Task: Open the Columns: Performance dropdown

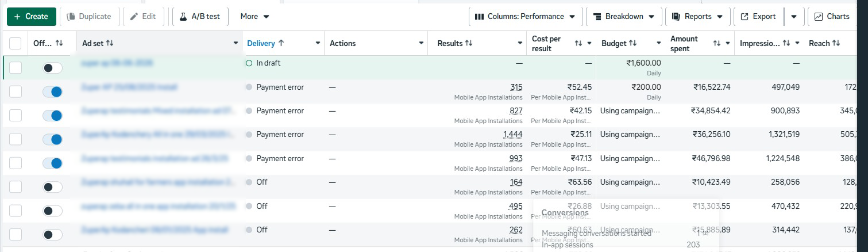Action: click(x=525, y=17)
